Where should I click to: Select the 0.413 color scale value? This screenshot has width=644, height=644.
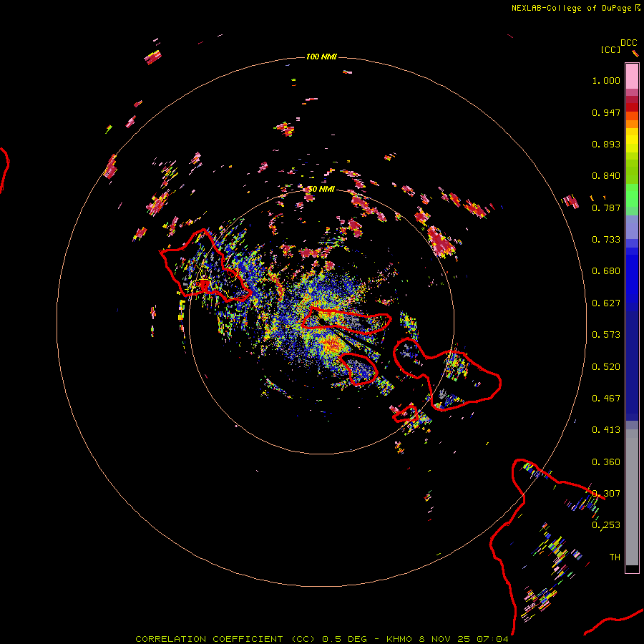coord(606,430)
